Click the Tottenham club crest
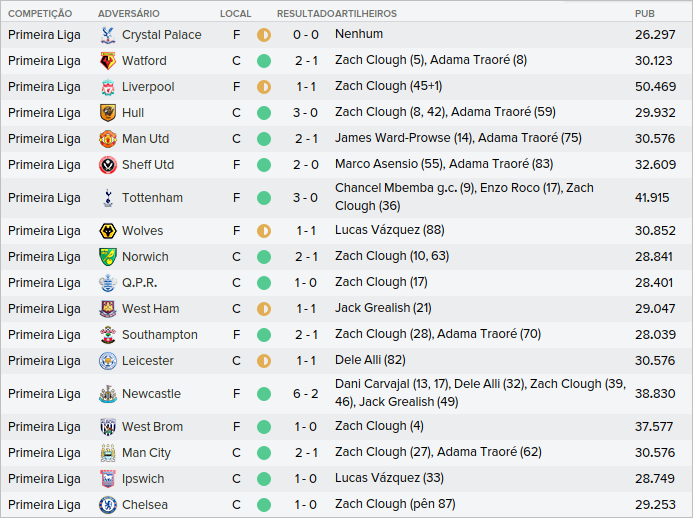 (x=107, y=198)
